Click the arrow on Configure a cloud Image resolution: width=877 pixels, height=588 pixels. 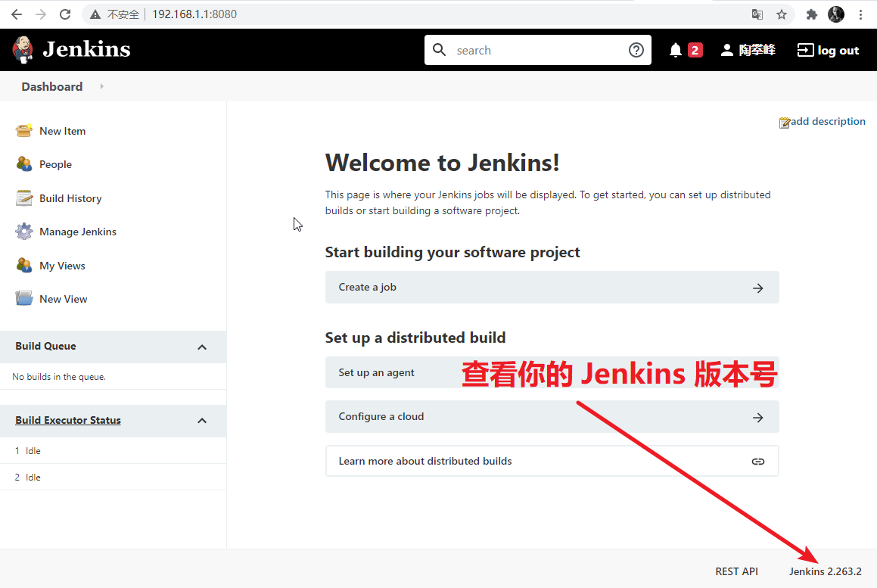[758, 418]
